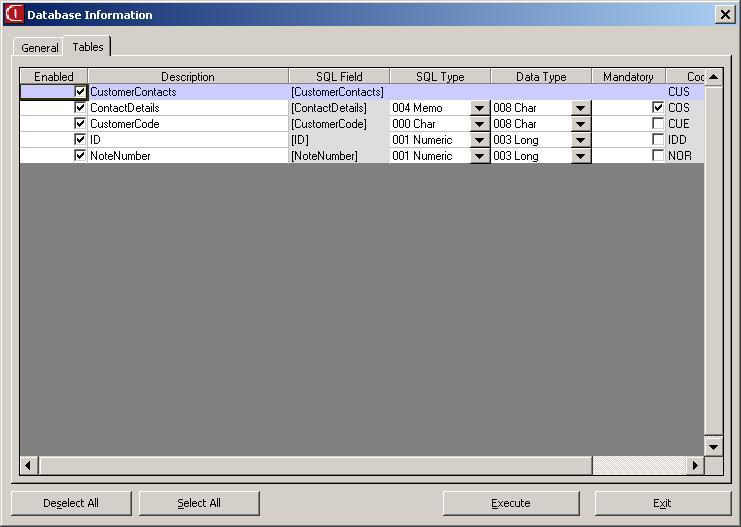Screen dimensions: 741x527
Task: Check Mandatory for ID row
Action: 658,139
